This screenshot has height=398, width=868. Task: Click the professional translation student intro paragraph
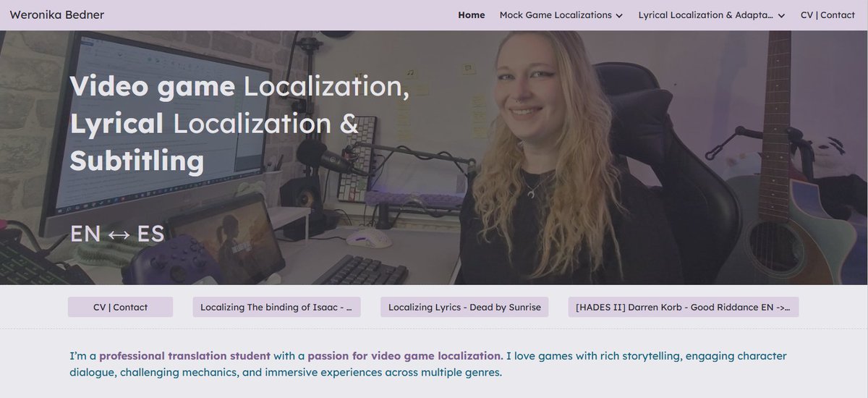pyautogui.click(x=427, y=364)
